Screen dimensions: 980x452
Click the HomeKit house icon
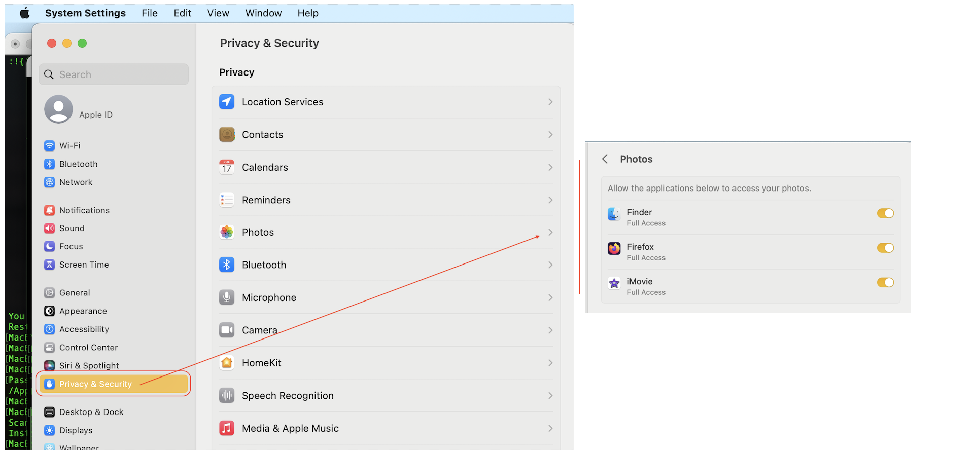click(x=227, y=363)
